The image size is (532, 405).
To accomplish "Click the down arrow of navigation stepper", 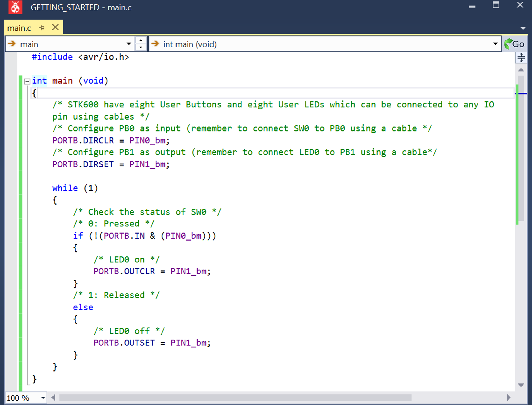I will click(x=141, y=48).
